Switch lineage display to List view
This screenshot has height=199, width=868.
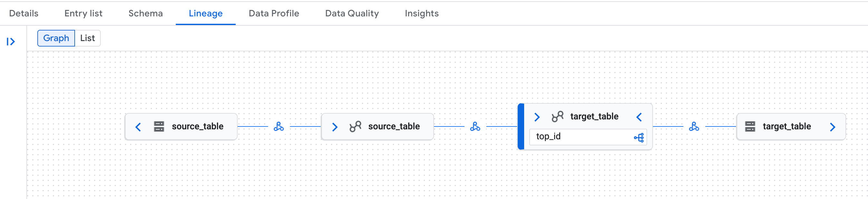(x=87, y=38)
